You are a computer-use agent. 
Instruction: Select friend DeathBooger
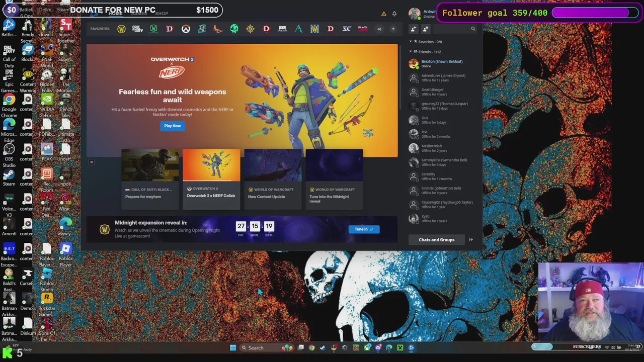pos(442,92)
